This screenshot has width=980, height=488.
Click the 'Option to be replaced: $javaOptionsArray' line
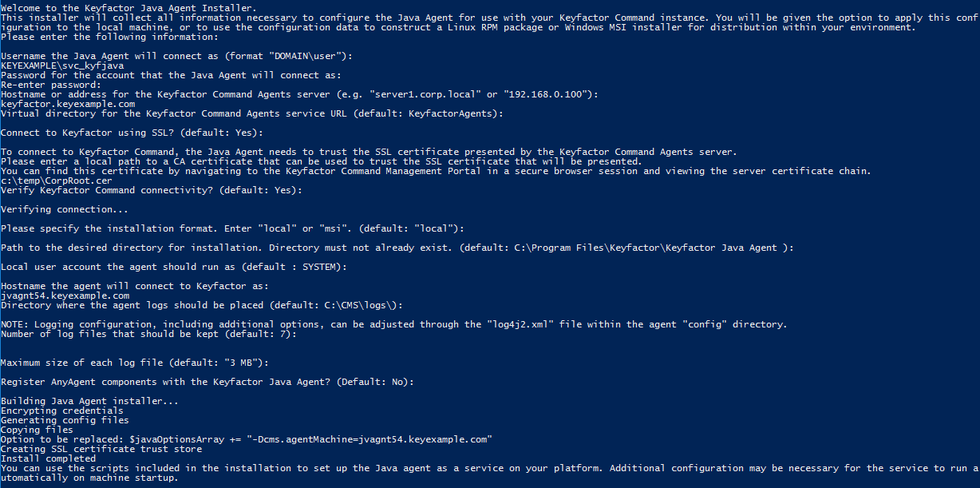246,439
